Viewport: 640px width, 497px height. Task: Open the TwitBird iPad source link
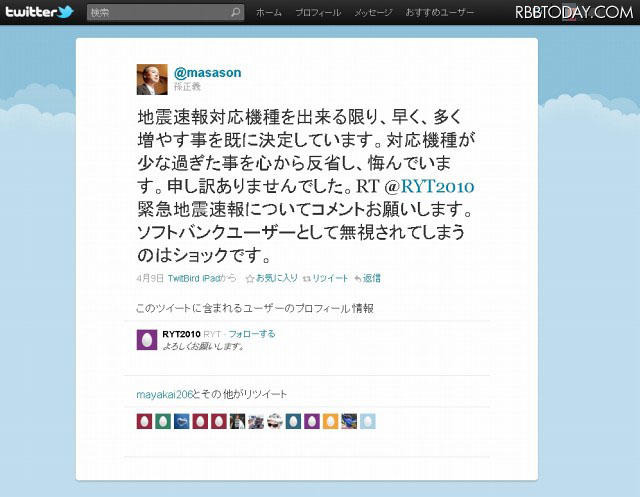[194, 278]
